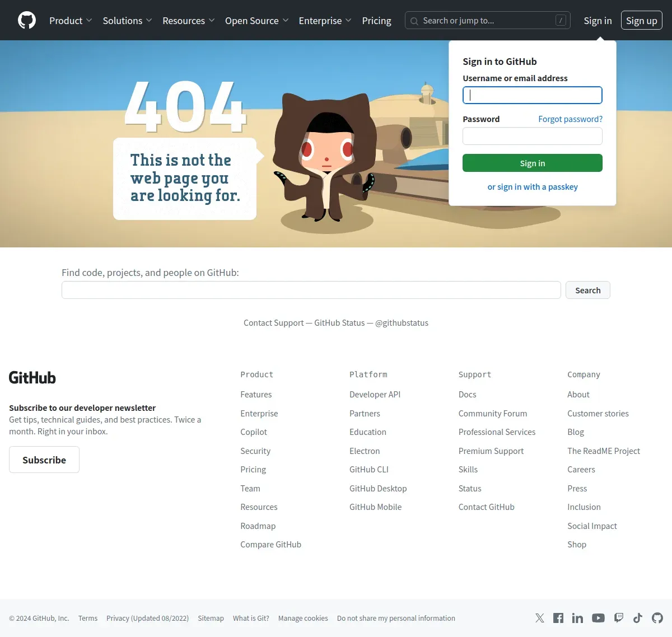Screen dimensions: 672x637
Task: Click Manage cookies in bottom bar
Action: point(303,619)
